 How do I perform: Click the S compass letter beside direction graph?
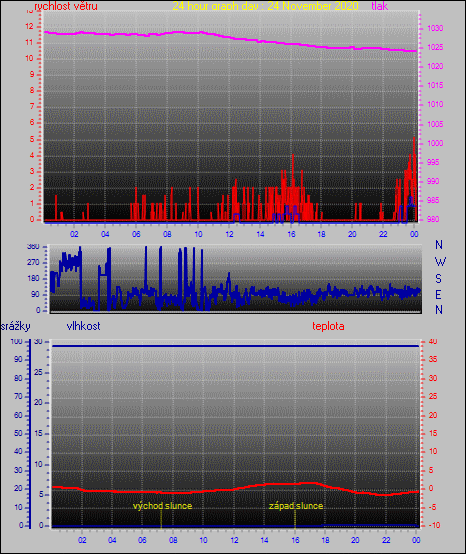[438, 279]
